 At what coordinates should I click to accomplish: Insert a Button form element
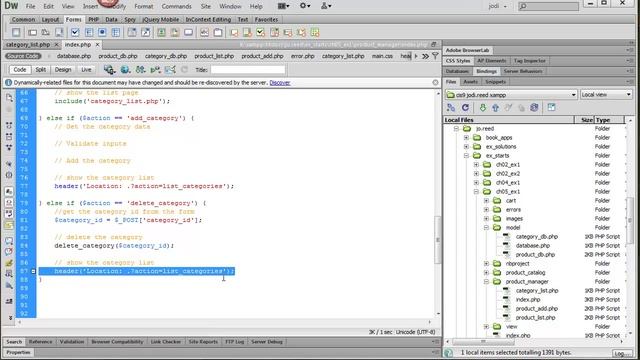[189, 32]
